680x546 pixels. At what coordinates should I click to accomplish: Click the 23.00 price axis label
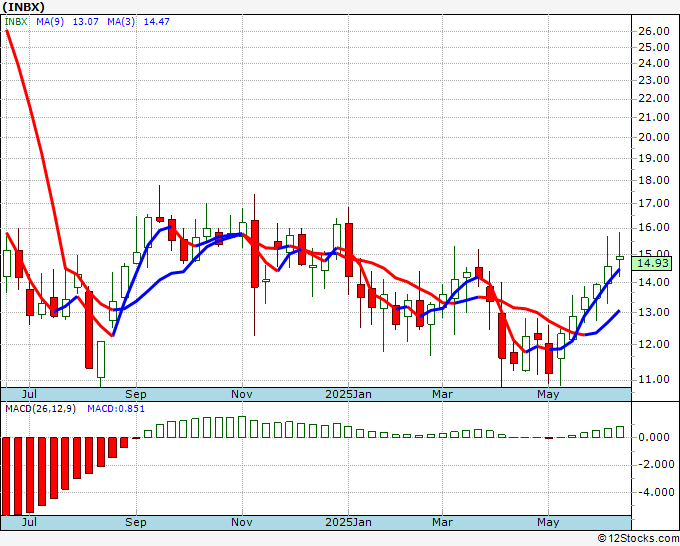pyautogui.click(x=654, y=80)
